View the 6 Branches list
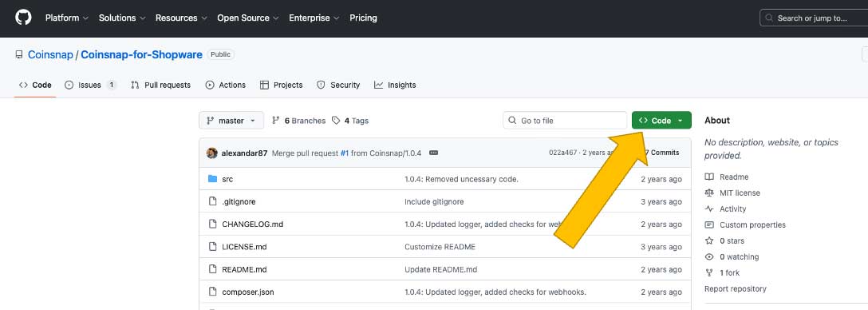Screen dimensions: 868x310 click(299, 121)
